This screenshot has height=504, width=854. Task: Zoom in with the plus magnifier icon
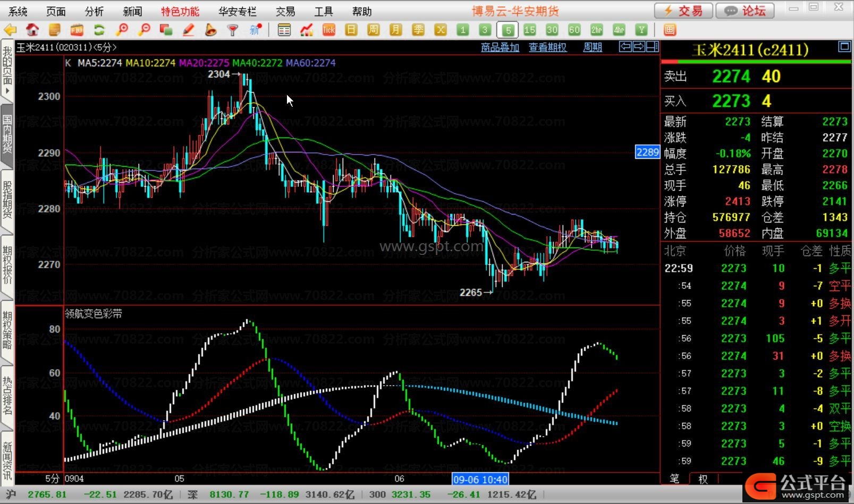click(122, 30)
